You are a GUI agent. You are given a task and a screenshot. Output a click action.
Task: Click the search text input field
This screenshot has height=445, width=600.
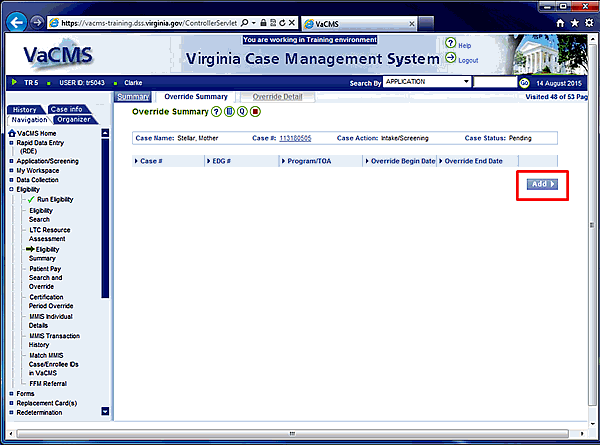point(494,82)
